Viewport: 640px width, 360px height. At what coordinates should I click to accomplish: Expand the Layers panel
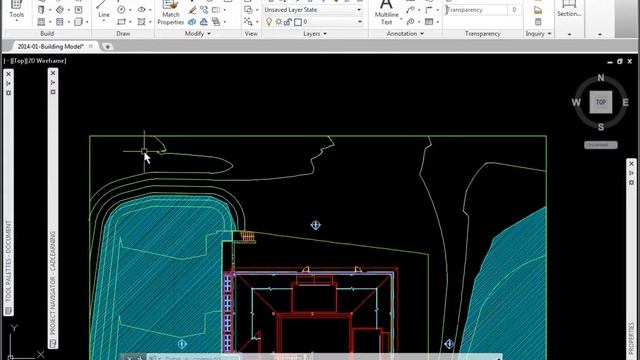point(315,33)
